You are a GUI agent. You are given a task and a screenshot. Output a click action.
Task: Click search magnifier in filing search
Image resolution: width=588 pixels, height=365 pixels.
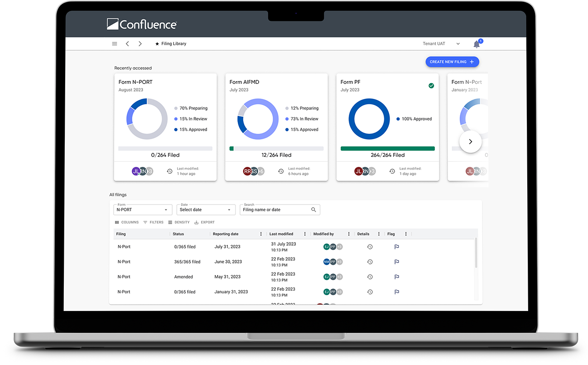[x=313, y=210]
